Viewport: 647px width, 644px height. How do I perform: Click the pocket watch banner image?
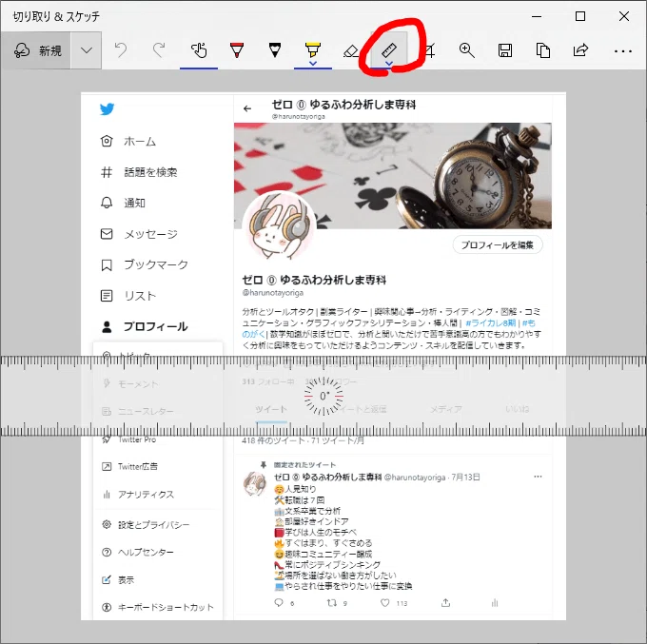tap(393, 175)
